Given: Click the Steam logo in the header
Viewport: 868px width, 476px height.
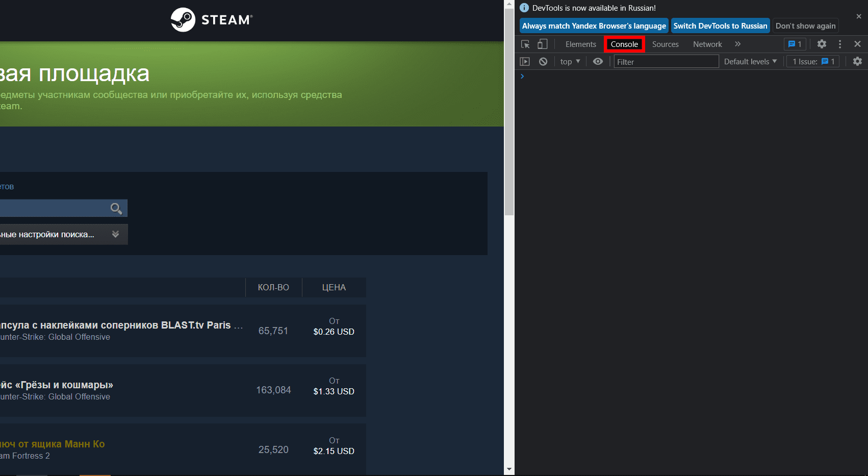Looking at the screenshot, I should [x=212, y=20].
